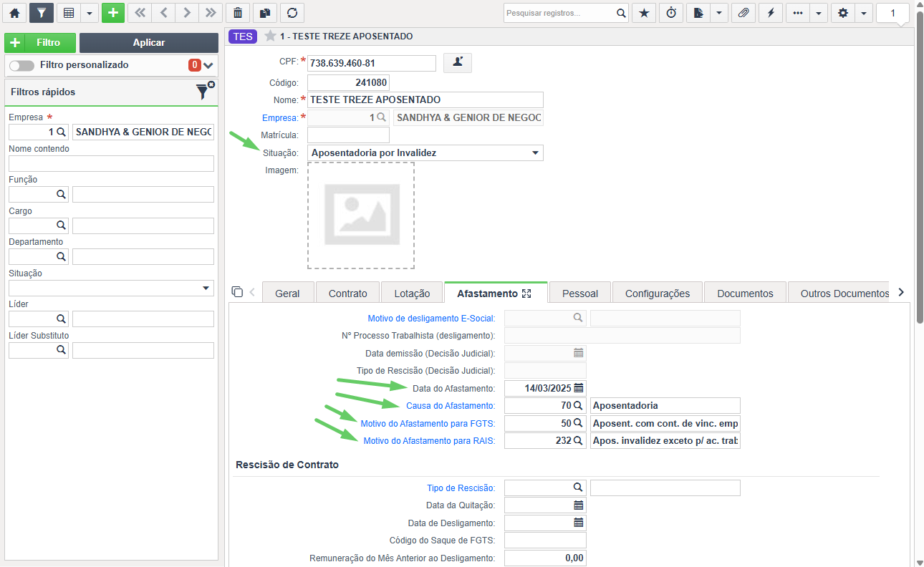
Task: Expand the custom filter chevron
Action: coord(208,65)
